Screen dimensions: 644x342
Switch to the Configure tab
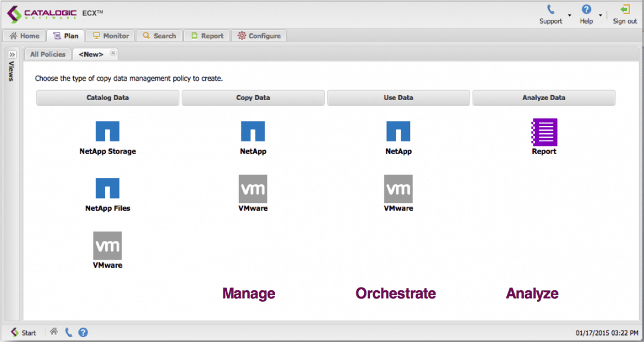pyautogui.click(x=259, y=36)
